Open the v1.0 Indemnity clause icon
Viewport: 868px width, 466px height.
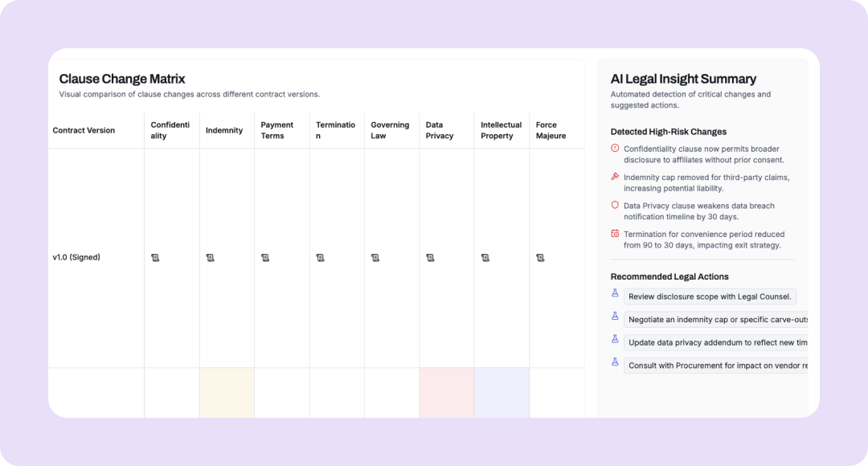click(210, 258)
